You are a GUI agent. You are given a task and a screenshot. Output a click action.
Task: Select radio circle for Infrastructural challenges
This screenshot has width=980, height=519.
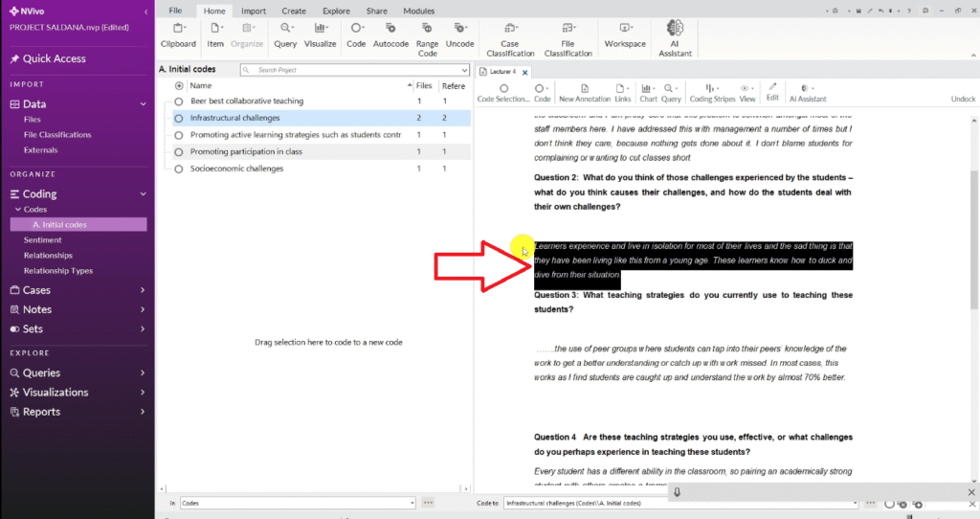[x=179, y=118]
